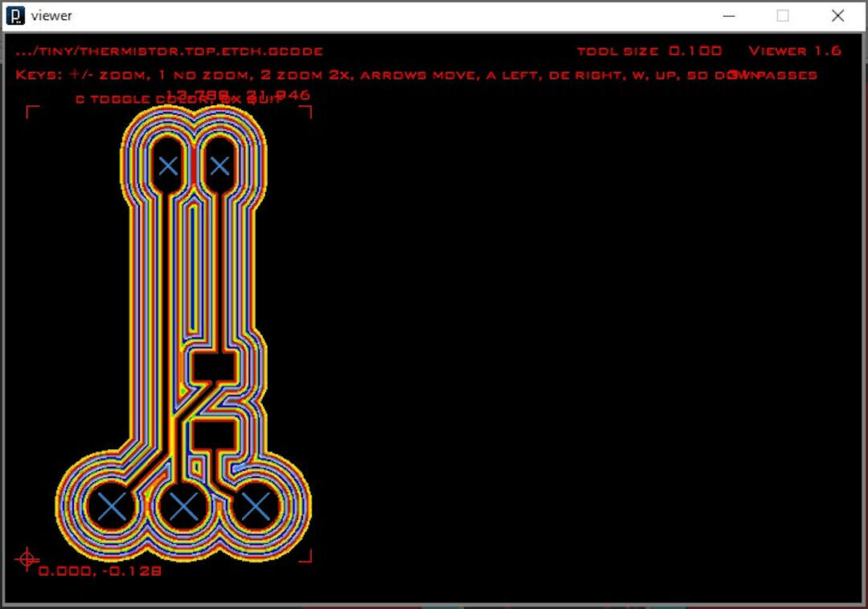Select the upper-left blue X drill mark
868x609 pixels.
pos(168,167)
